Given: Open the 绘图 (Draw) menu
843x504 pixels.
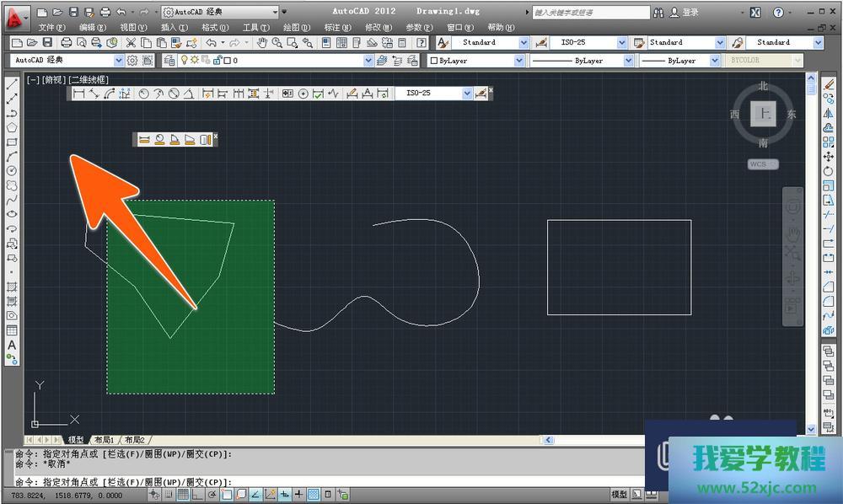Looking at the screenshot, I should [x=296, y=27].
